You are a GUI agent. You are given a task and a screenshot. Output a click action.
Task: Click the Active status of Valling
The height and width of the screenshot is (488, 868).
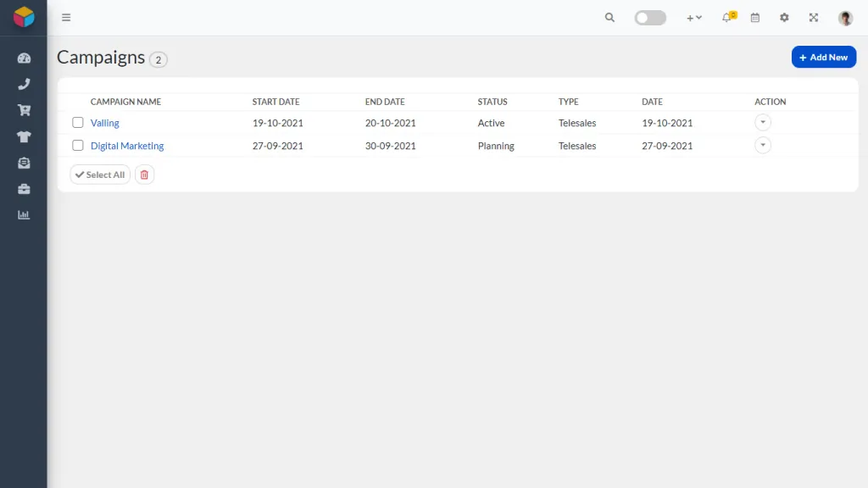(491, 123)
